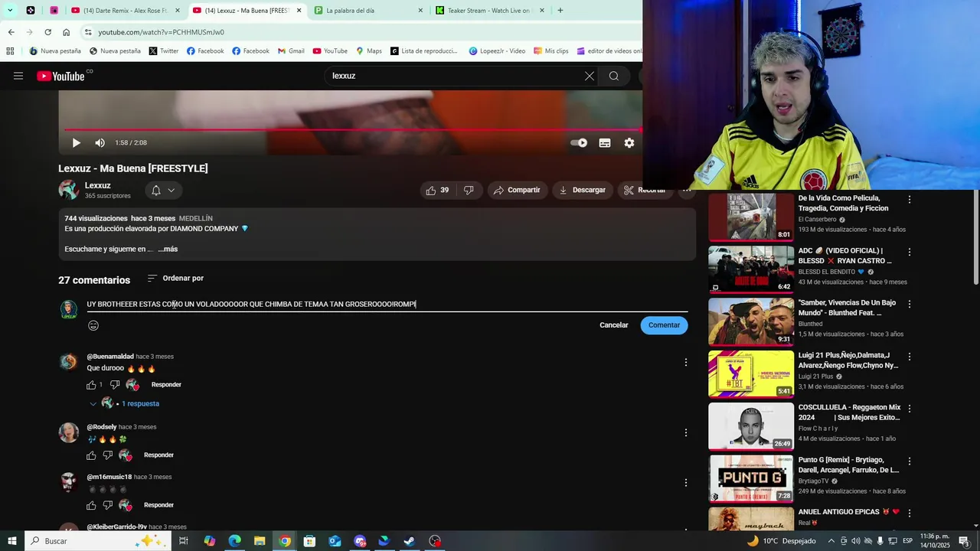Screen dimensions: 980x551
Task: Open the Twitter bookmark
Action: 164,51
